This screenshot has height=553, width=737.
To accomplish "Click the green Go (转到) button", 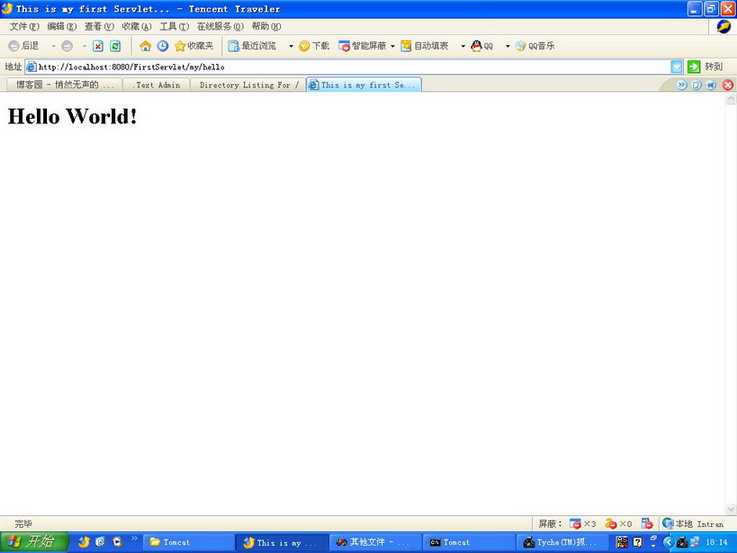I will click(705, 67).
